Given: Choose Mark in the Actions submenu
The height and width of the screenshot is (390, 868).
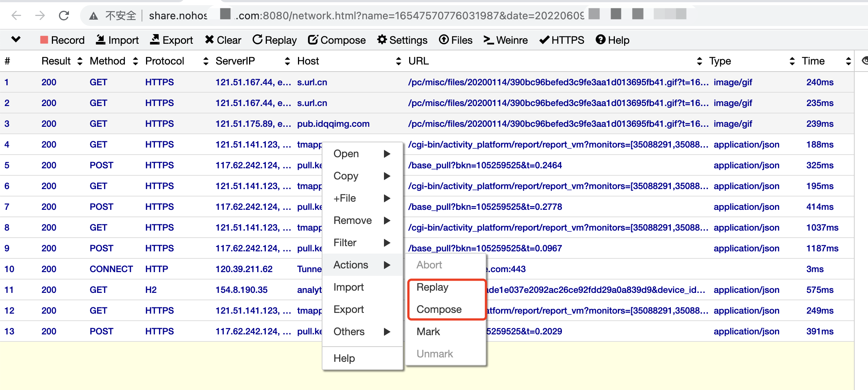Looking at the screenshot, I should point(428,331).
